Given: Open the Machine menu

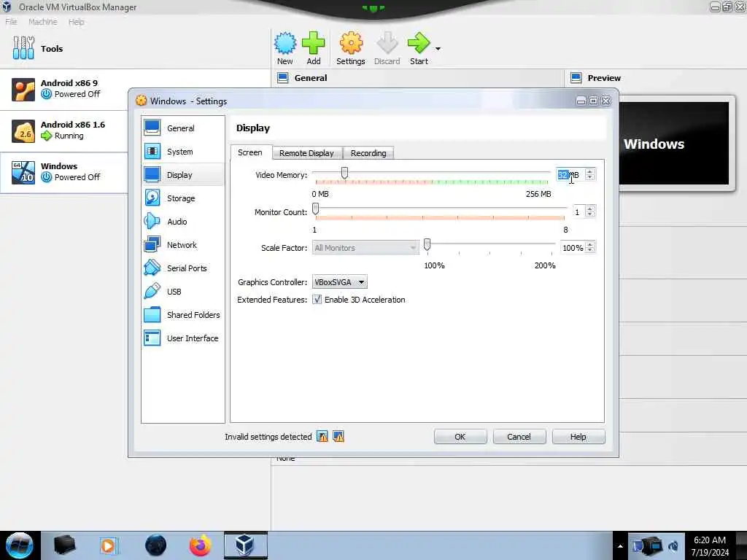Looking at the screenshot, I should pyautogui.click(x=43, y=22).
